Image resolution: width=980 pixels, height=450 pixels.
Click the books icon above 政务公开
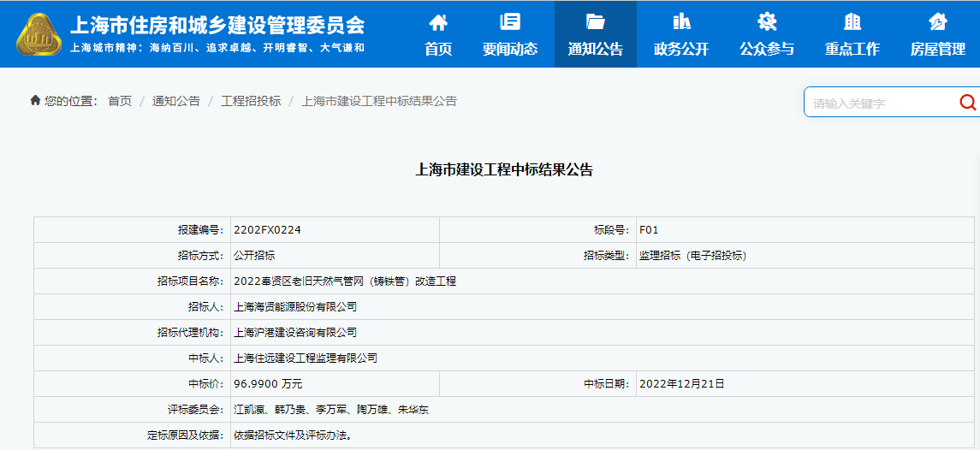[x=681, y=22]
